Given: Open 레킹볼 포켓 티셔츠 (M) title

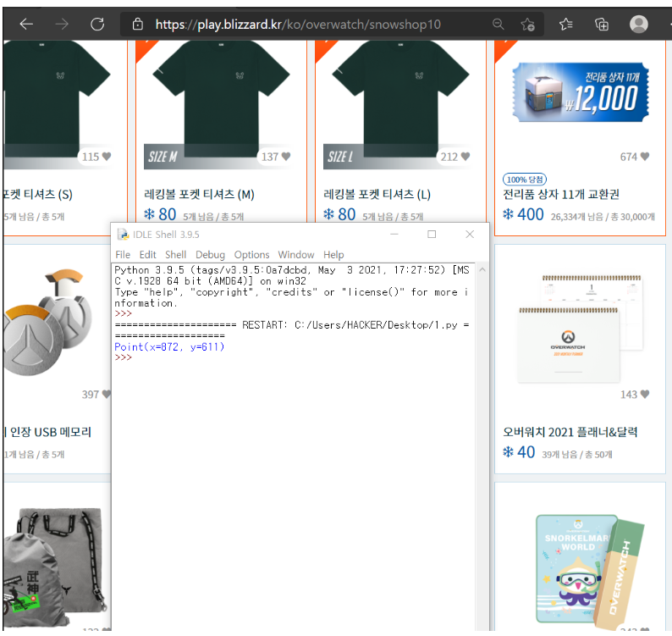Looking at the screenshot, I should pyautogui.click(x=199, y=194).
